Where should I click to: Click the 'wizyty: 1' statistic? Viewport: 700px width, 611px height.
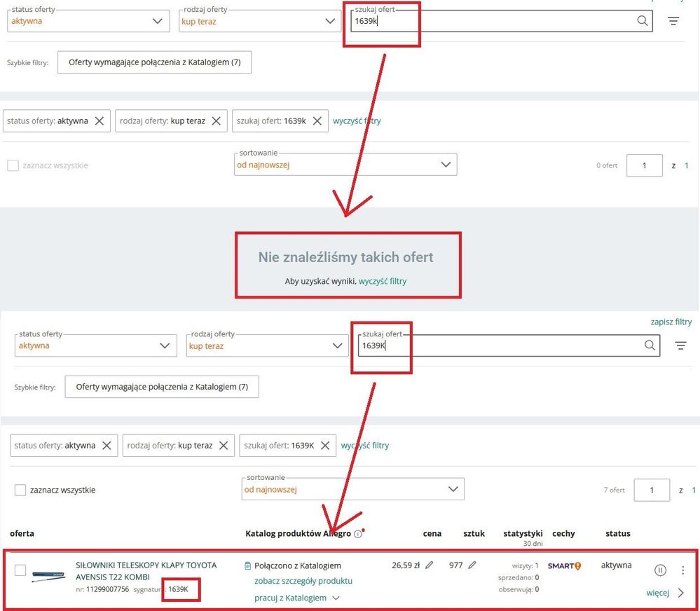(525, 566)
